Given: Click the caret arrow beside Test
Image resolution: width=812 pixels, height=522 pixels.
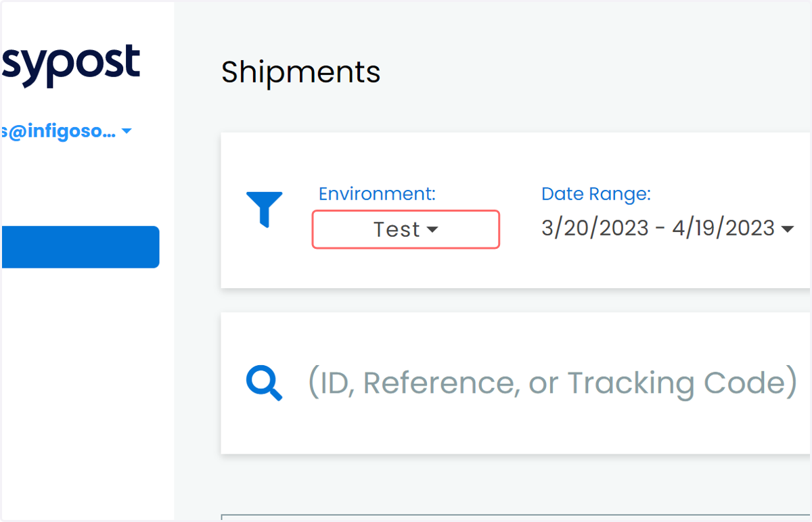Looking at the screenshot, I should pos(432,230).
